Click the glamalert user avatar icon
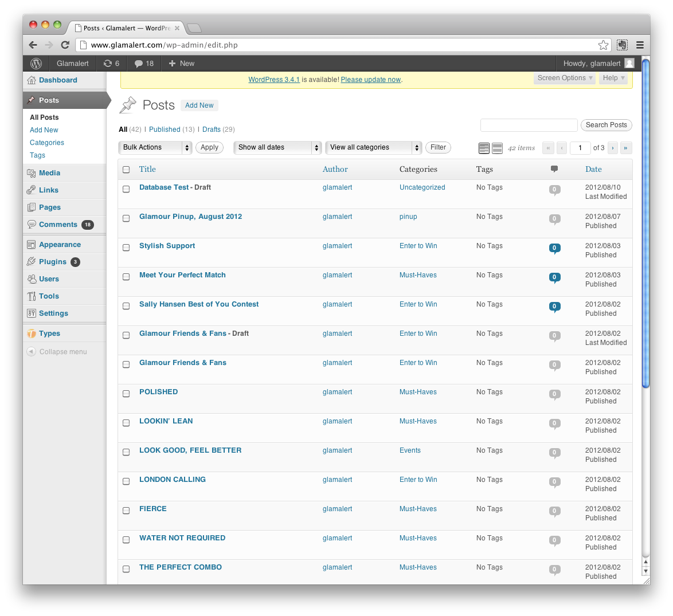The image size is (673, 616). [x=629, y=64]
